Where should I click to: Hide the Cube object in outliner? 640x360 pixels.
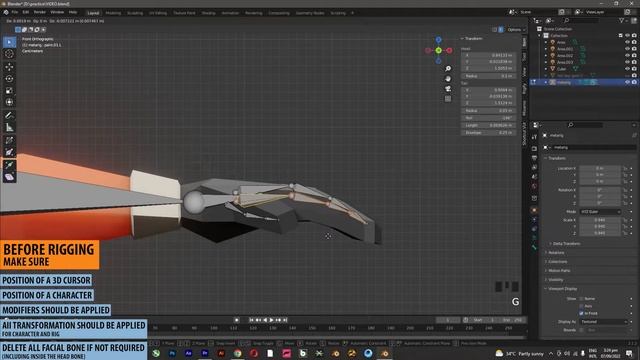point(627,69)
